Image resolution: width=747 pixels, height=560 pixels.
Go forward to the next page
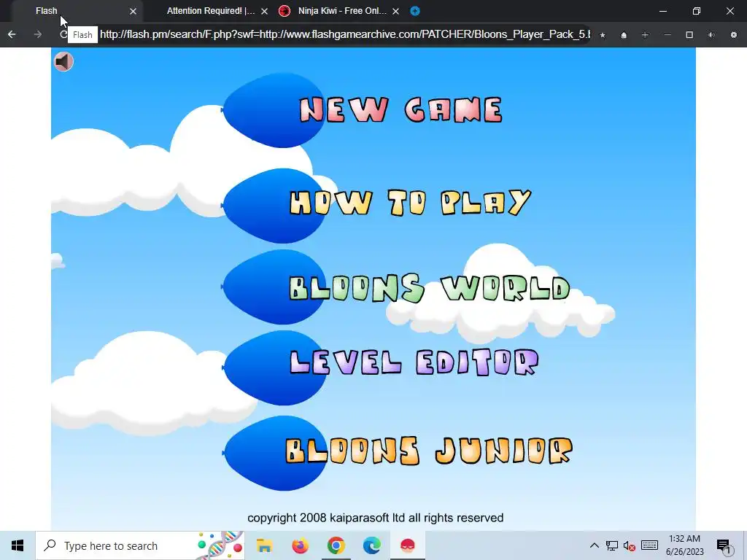[x=38, y=35]
